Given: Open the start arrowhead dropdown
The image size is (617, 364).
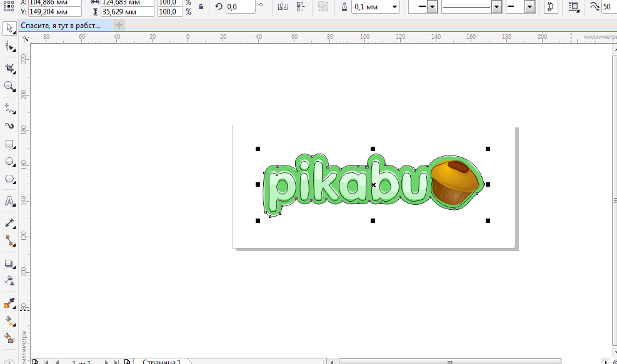Looking at the screenshot, I should [431, 7].
